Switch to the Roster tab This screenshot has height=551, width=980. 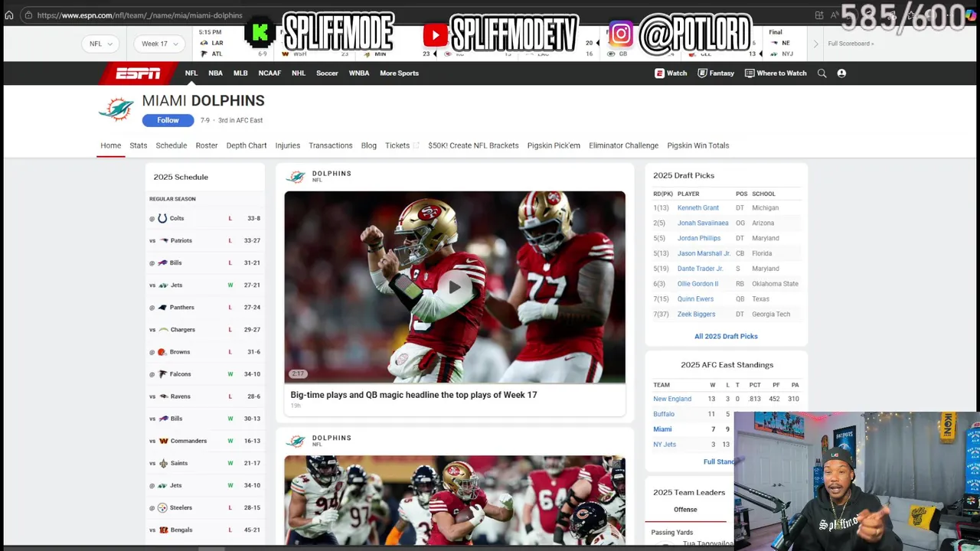pyautogui.click(x=207, y=145)
